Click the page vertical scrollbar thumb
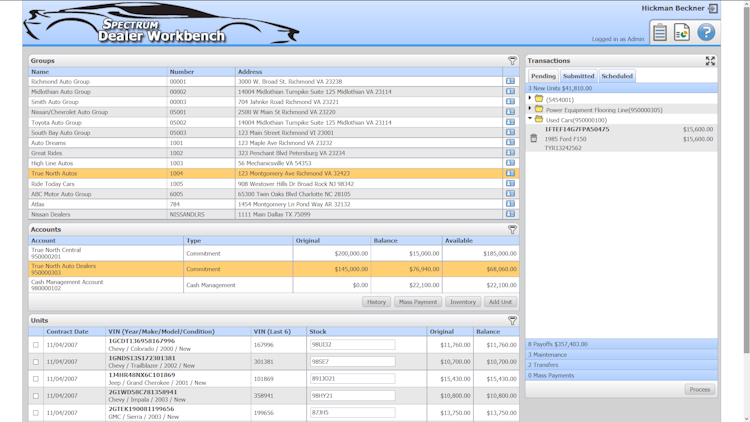This screenshot has width=750, height=422. (x=746, y=179)
